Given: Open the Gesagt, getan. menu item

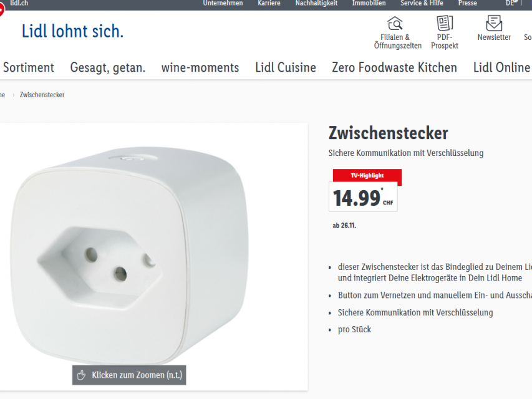Looking at the screenshot, I should 107,67.
